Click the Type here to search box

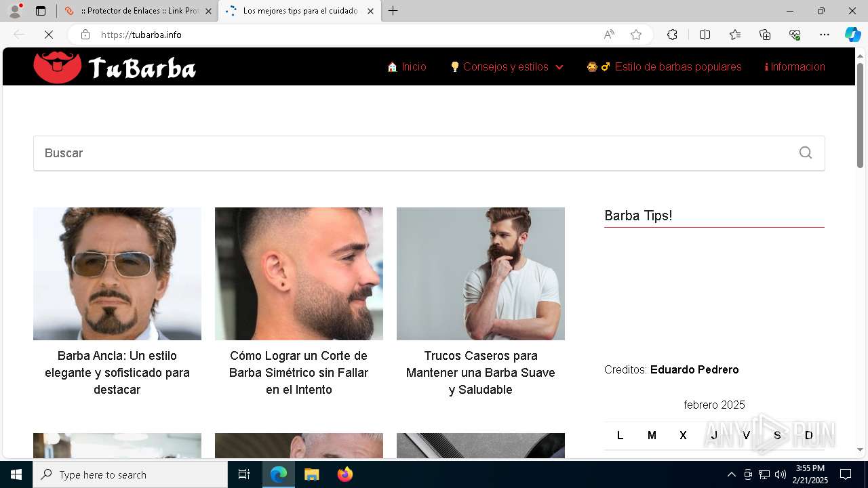click(130, 474)
